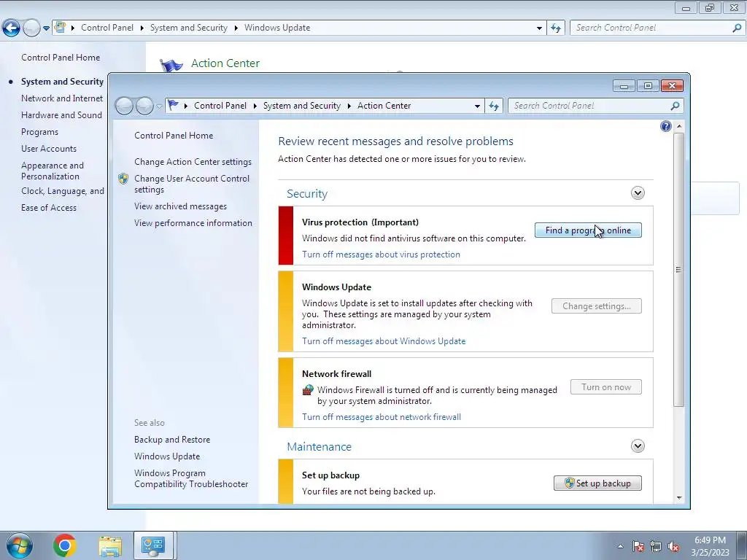Turn off messages about network firewall
Viewport: 747px width, 560px height.
(x=382, y=416)
